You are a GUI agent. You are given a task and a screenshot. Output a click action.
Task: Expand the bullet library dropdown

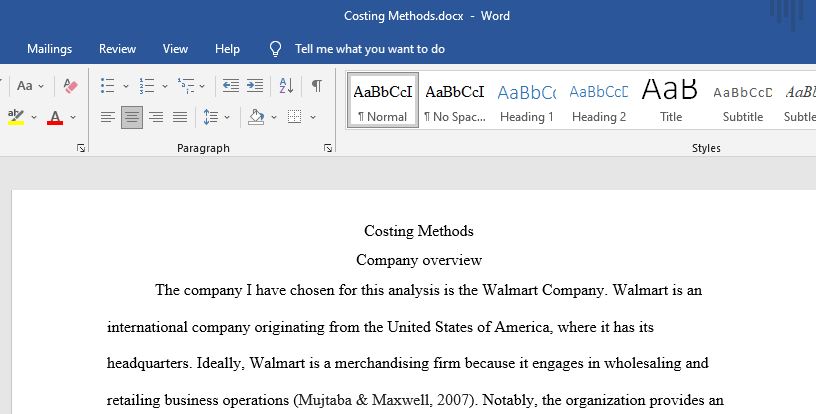coord(125,86)
